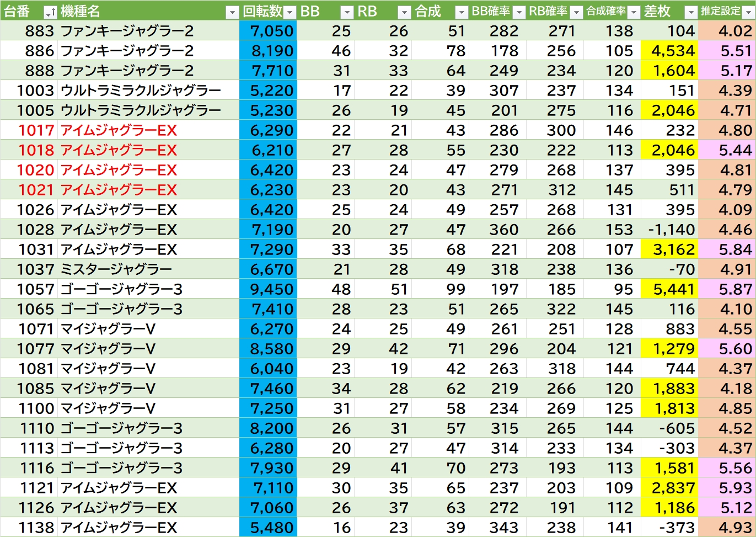Select ミスタージャグラー name cell
Image resolution: width=756 pixels, height=537 pixels.
point(148,269)
